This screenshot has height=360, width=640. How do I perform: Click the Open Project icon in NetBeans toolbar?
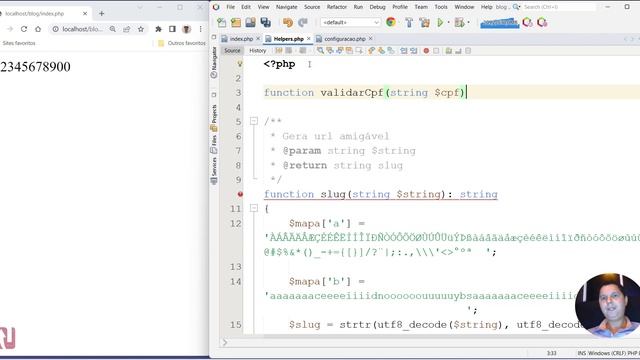tap(251, 22)
